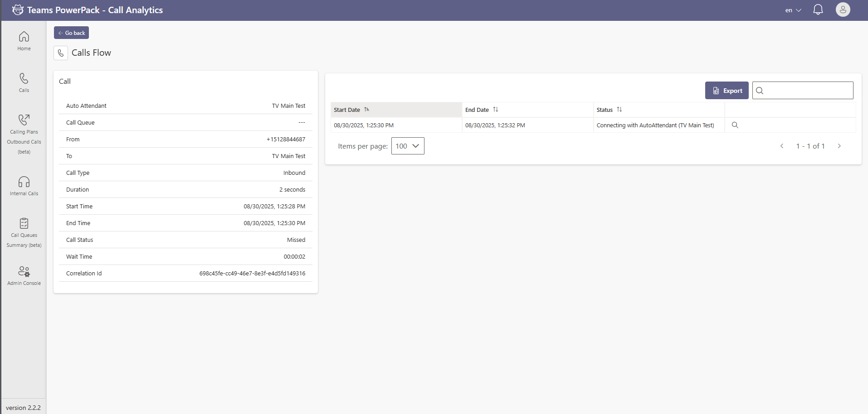Go to the next results page

(839, 146)
